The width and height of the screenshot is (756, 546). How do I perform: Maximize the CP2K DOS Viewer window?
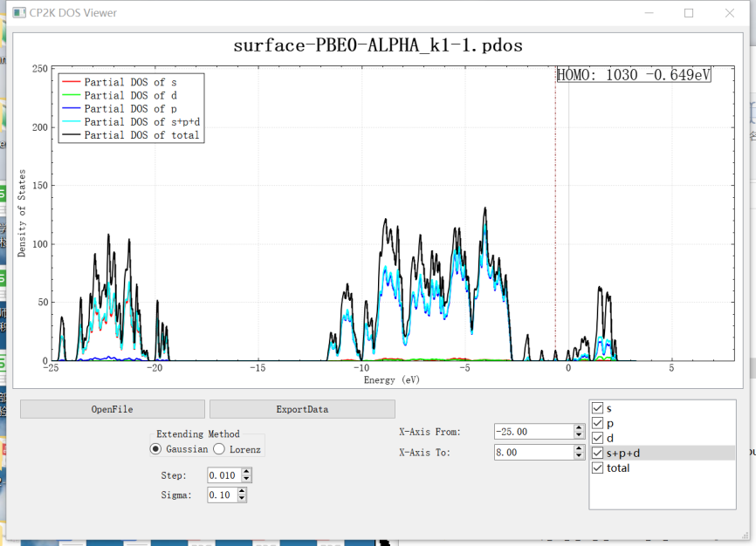click(x=689, y=13)
